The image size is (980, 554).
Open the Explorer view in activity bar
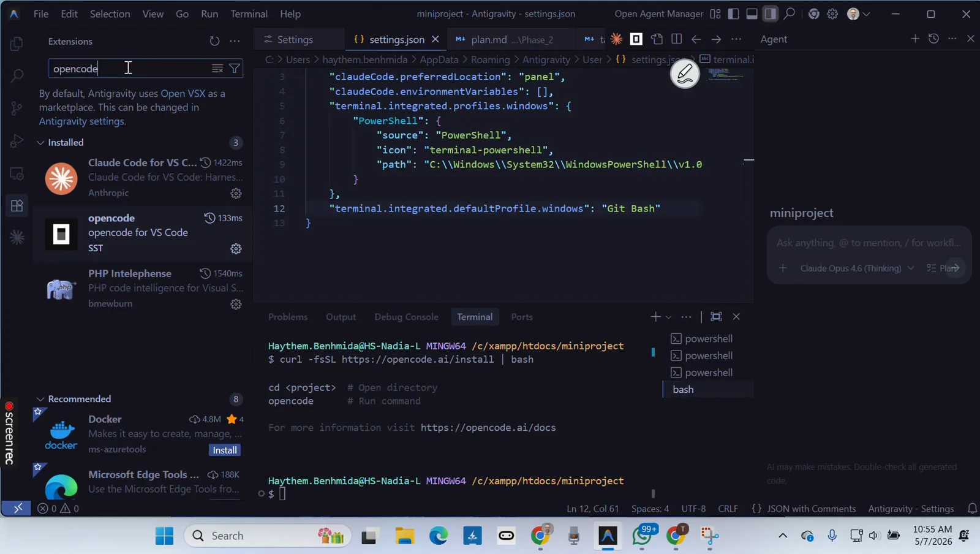coord(17,44)
